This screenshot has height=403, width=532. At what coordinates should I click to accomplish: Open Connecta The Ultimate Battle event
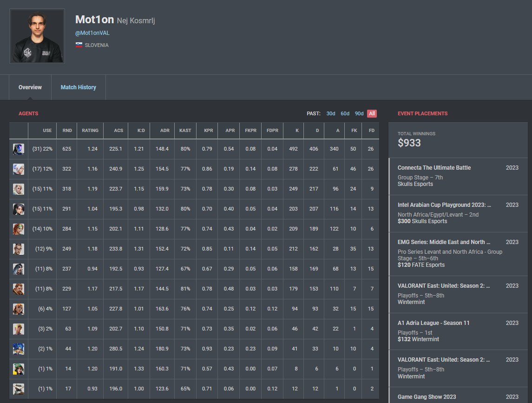458,176
